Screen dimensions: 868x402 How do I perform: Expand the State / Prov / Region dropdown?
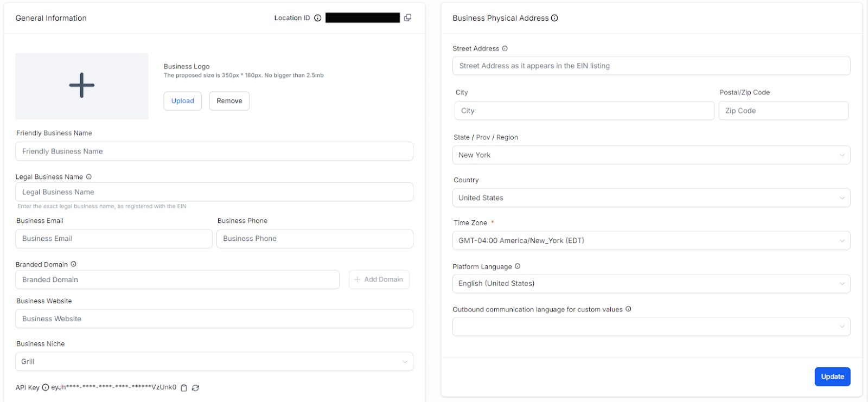tap(651, 155)
